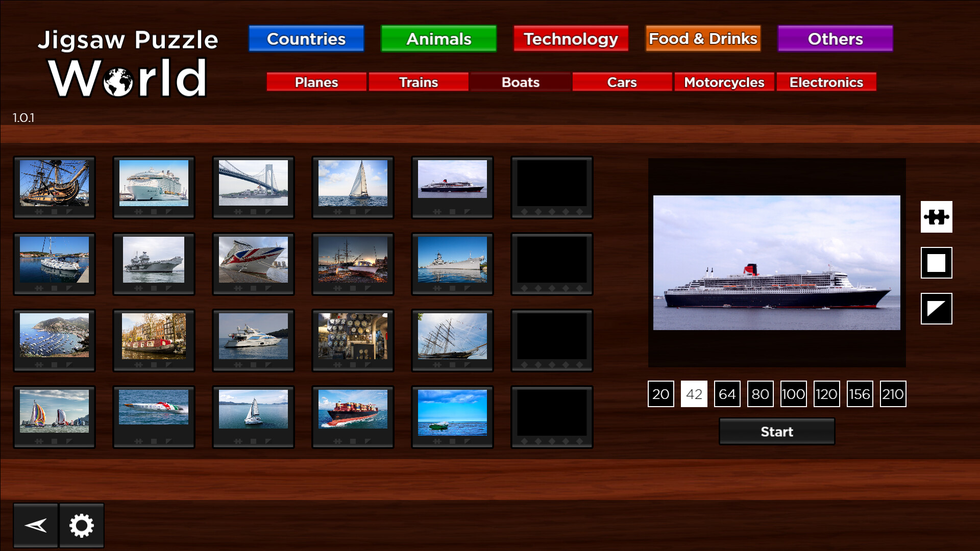Image resolution: width=980 pixels, height=551 pixels.
Task: Select 210 pieces for the puzzle
Action: click(x=893, y=394)
